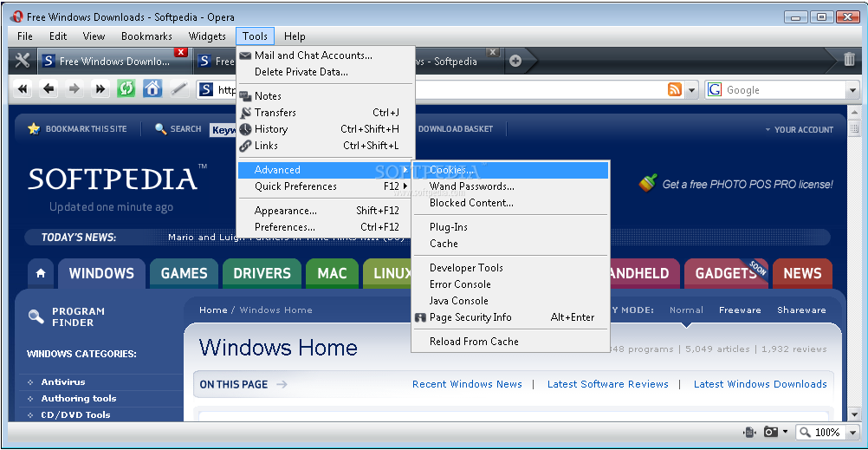Viewport: 868px width, 450px height.
Task: Select Mail and Chat Accounts menu item
Action: (325, 55)
